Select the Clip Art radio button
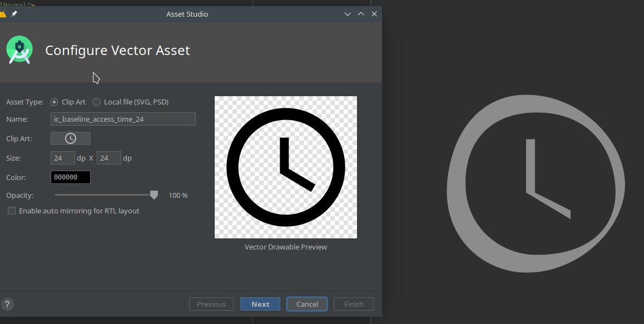644x324 pixels. (x=54, y=102)
